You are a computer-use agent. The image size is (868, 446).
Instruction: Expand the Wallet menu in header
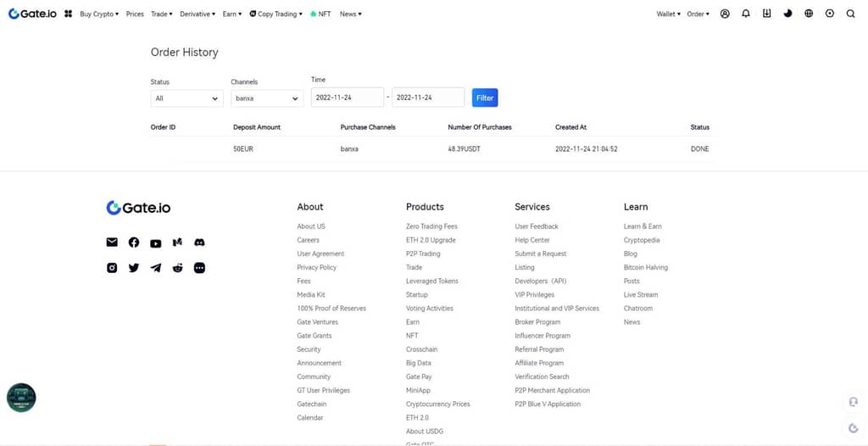click(x=668, y=14)
